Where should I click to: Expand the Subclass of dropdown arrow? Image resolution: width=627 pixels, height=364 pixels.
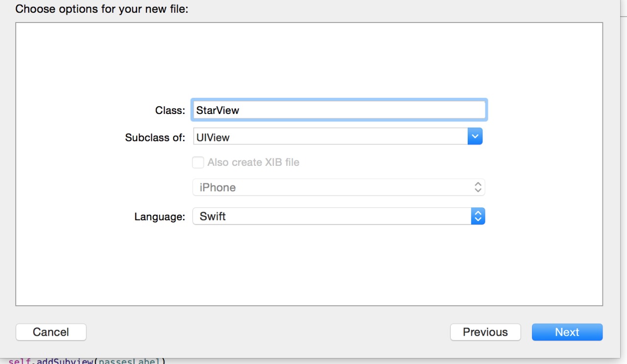(475, 136)
